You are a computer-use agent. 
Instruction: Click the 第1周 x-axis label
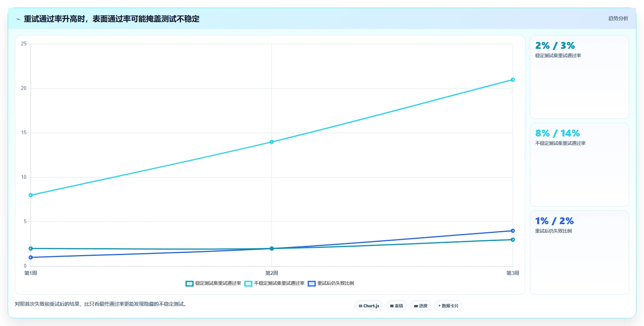(x=31, y=273)
